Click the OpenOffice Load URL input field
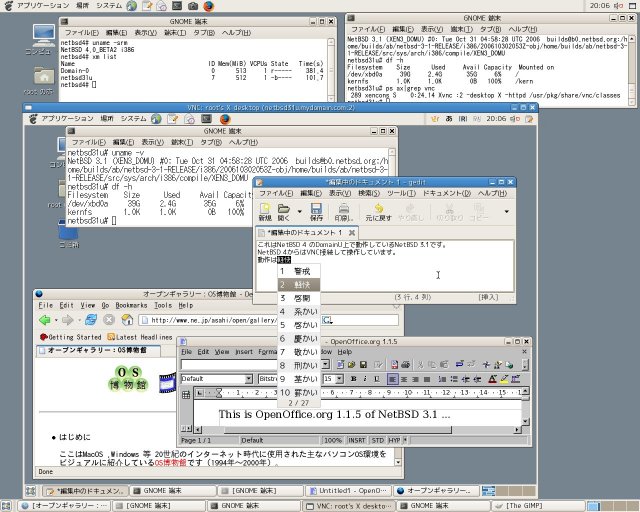This screenshot has width=640, height=512. (231, 365)
